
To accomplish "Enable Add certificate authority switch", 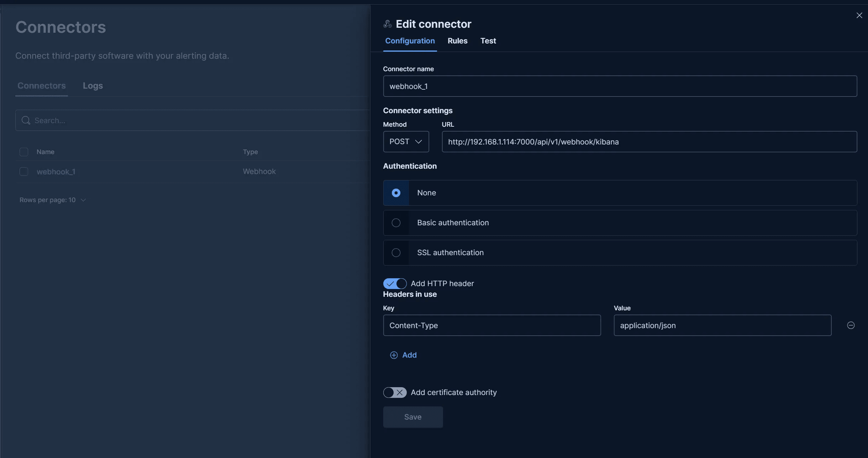I will pyautogui.click(x=395, y=393).
